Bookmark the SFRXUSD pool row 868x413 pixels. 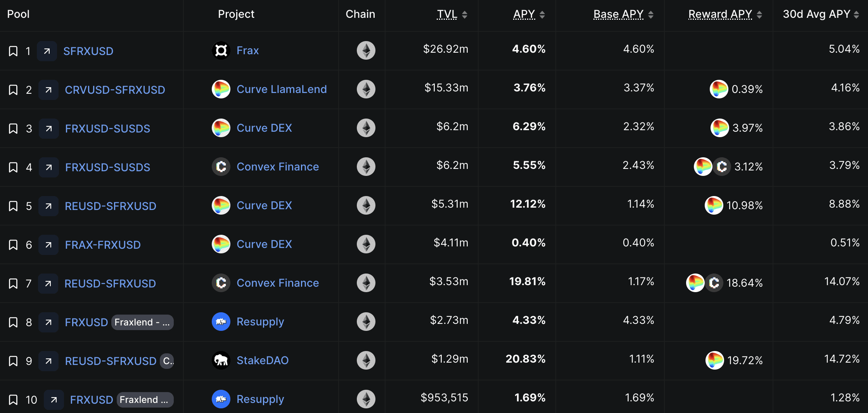coord(13,51)
